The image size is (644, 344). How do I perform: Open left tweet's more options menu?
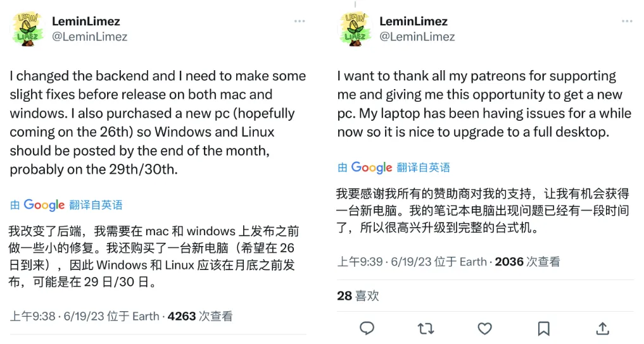click(x=300, y=21)
